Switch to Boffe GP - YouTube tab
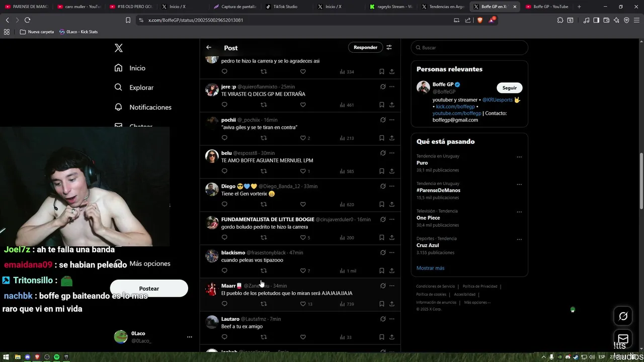Viewport: 644px width, 362px height. tap(547, 7)
